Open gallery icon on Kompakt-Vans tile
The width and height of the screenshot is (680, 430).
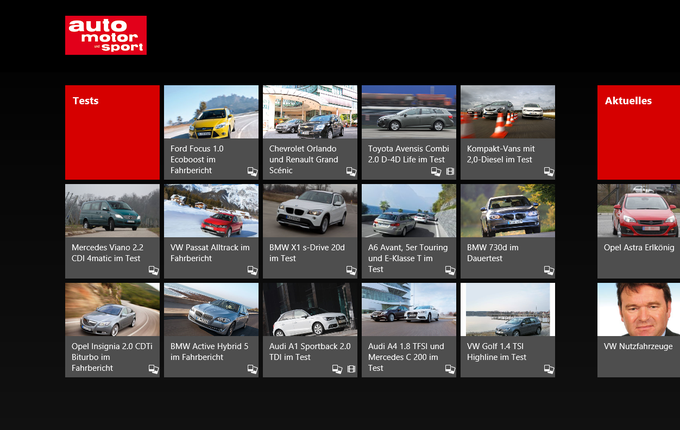point(549,172)
